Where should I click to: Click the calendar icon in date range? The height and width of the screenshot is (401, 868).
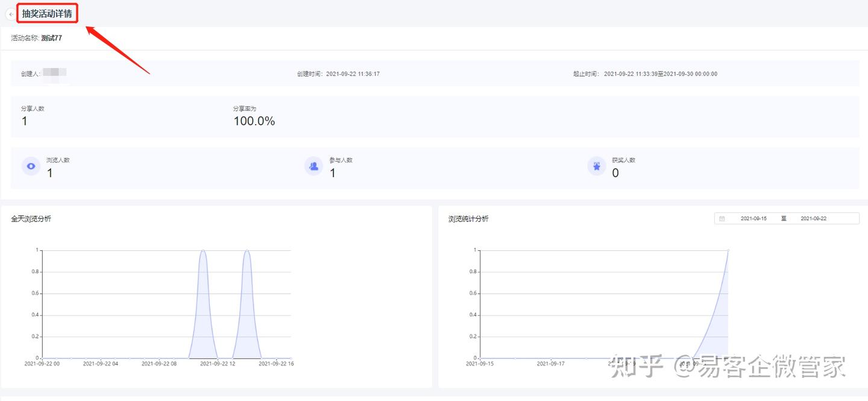point(722,219)
